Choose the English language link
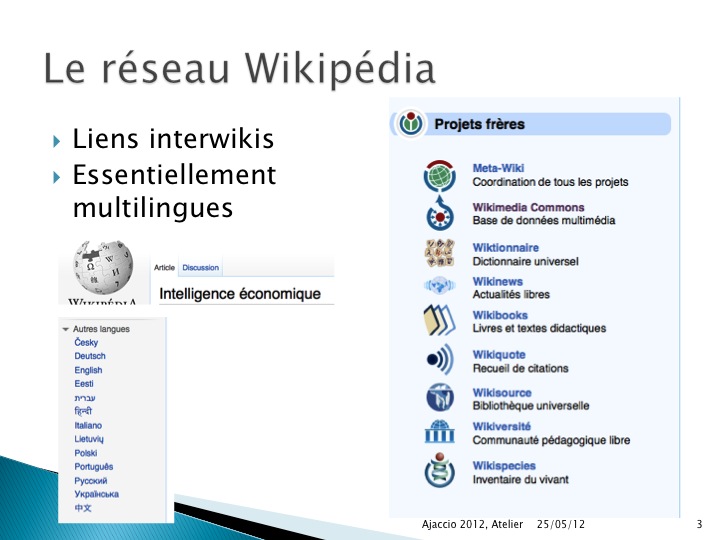Screen dimensions: 720x540 click(x=88, y=370)
